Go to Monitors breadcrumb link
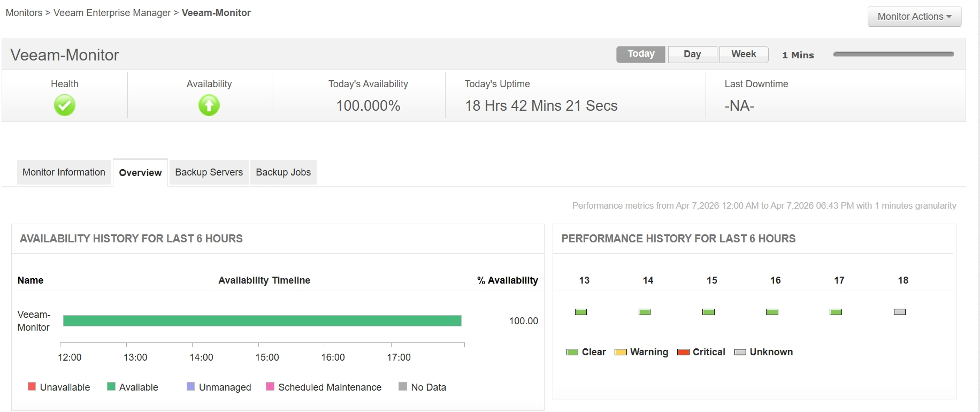 pos(24,13)
